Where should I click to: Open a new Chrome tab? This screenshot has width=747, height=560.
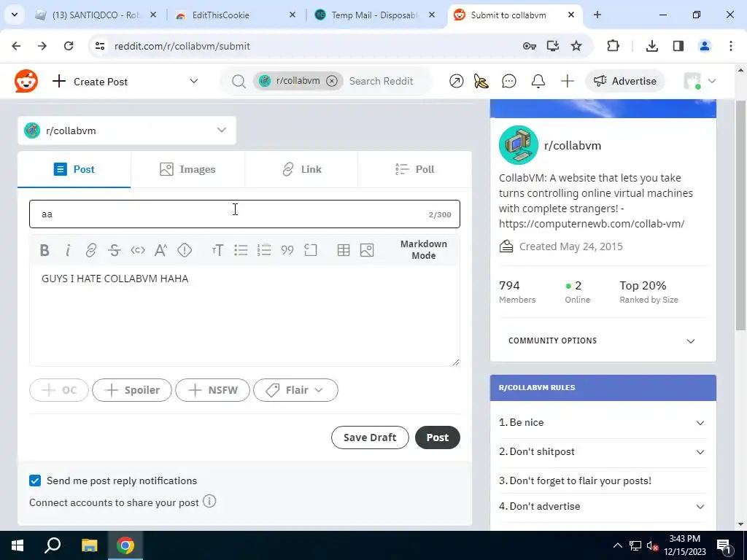597,15
